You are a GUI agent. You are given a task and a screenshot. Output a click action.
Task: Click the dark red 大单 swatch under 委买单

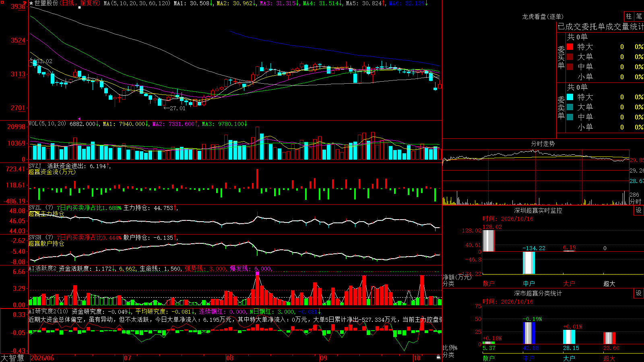coord(570,57)
